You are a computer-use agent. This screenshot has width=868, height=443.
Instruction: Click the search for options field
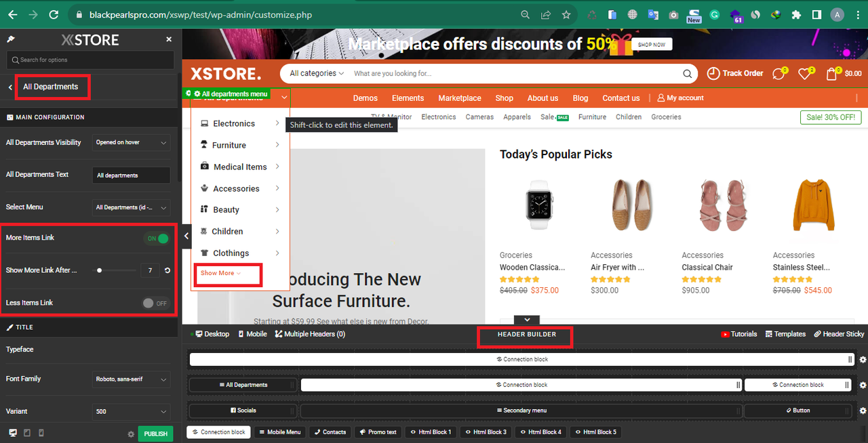(90, 60)
